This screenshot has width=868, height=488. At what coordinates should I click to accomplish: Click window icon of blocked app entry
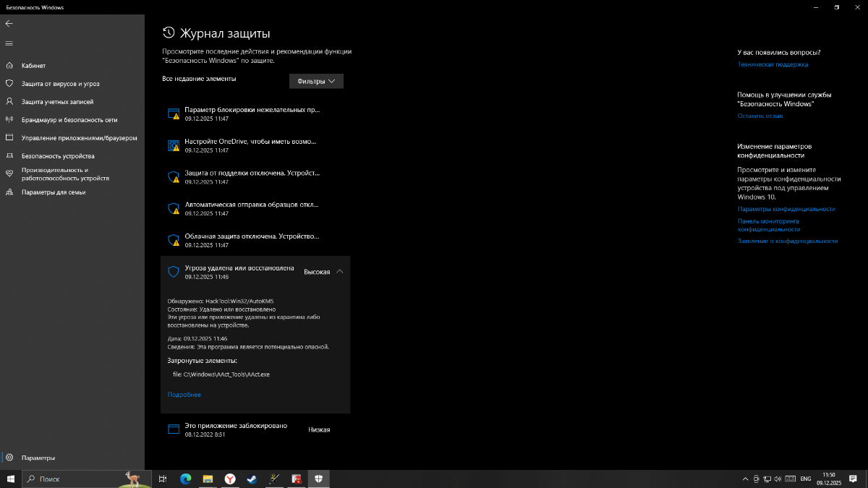(x=174, y=429)
